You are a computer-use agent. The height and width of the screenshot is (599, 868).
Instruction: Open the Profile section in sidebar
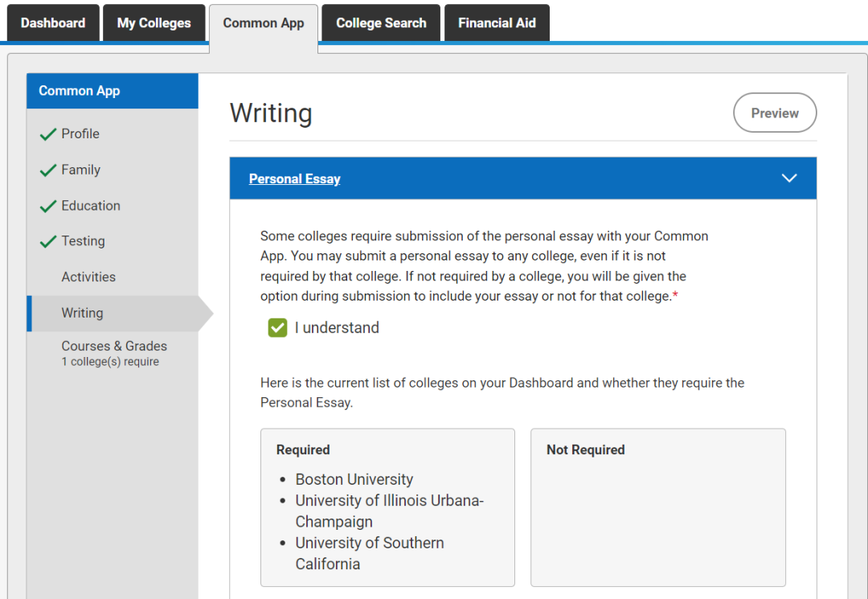pyautogui.click(x=82, y=133)
